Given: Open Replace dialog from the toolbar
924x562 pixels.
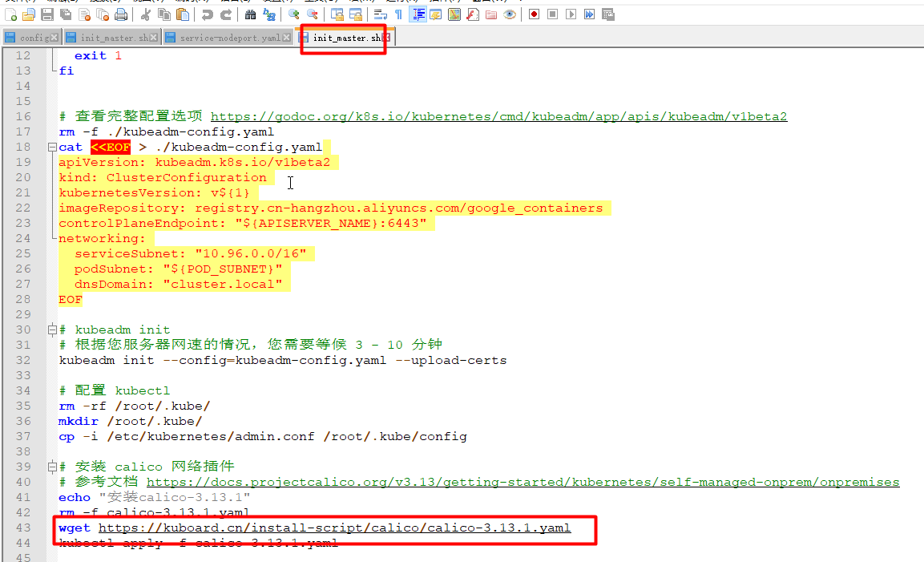Looking at the screenshot, I should tap(268, 14).
